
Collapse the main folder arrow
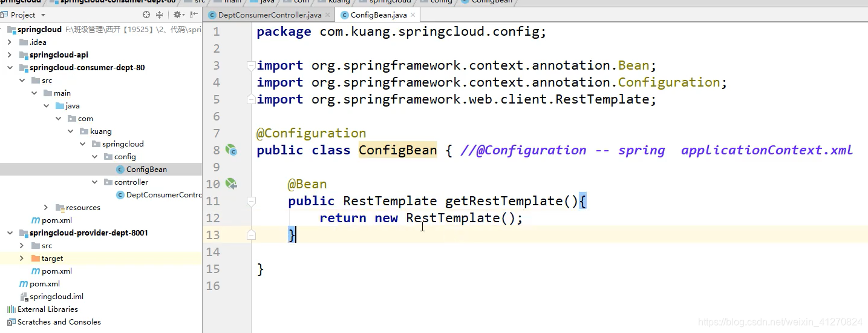point(34,93)
